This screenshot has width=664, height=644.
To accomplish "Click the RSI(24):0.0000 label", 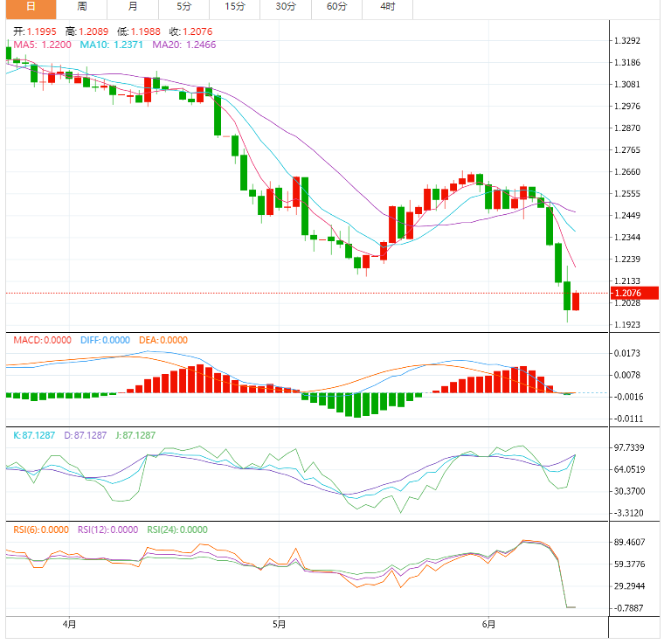I will (177, 530).
